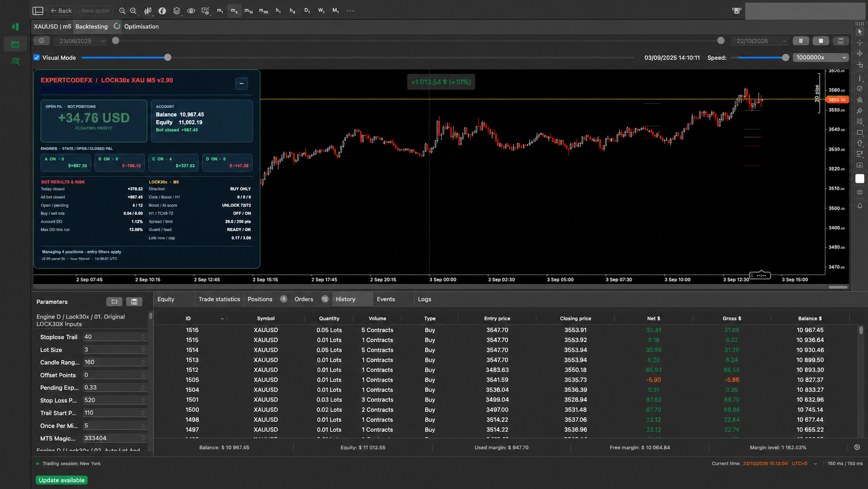Open the indicators function icon

[162, 10]
